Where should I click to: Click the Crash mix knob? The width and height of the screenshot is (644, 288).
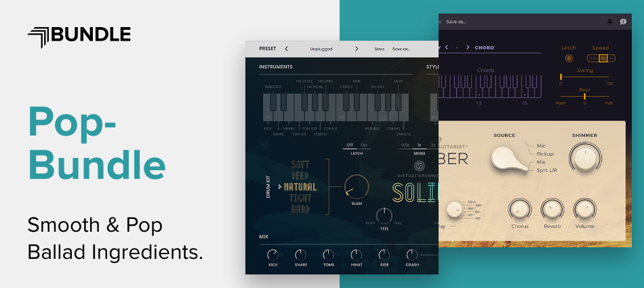pyautogui.click(x=412, y=255)
